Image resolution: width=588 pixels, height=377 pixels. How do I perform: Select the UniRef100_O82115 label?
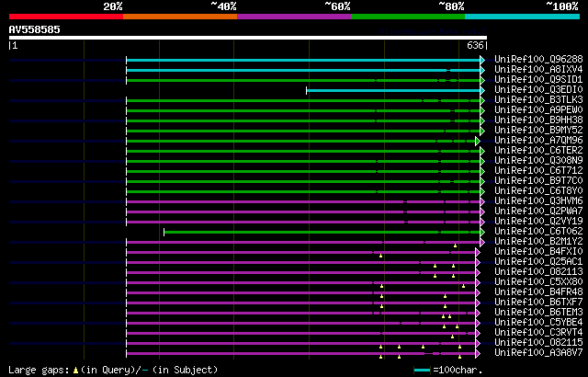pyautogui.click(x=538, y=343)
